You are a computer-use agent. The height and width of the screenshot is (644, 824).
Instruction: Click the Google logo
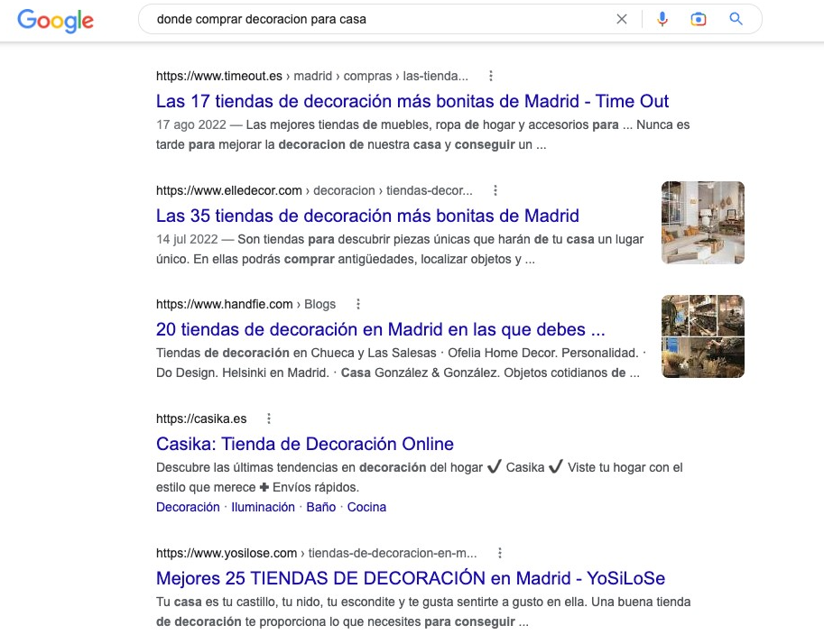pyautogui.click(x=56, y=21)
